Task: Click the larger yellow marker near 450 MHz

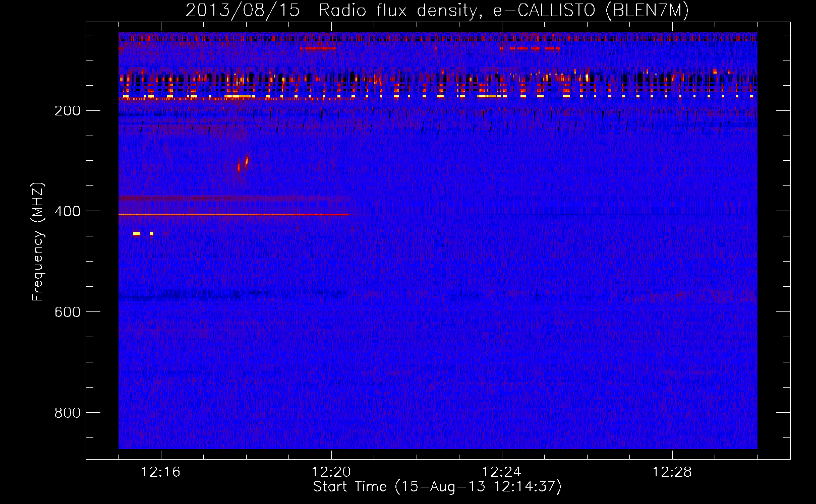Action: 136,233
